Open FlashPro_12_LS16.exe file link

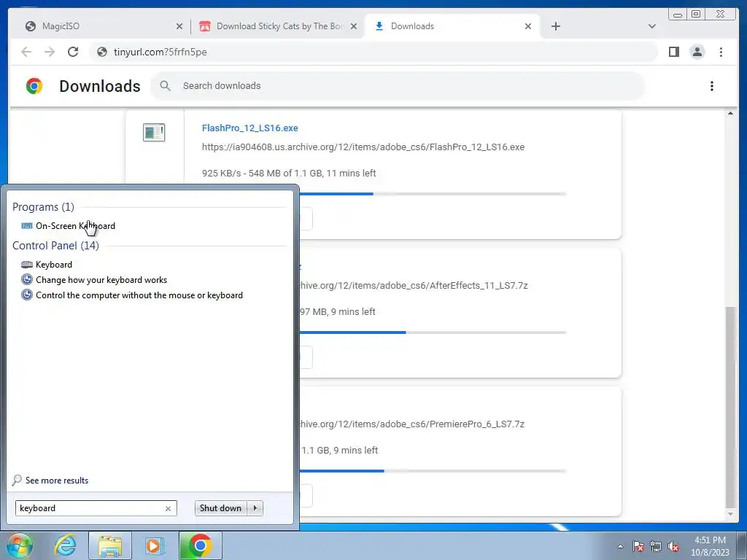click(250, 128)
